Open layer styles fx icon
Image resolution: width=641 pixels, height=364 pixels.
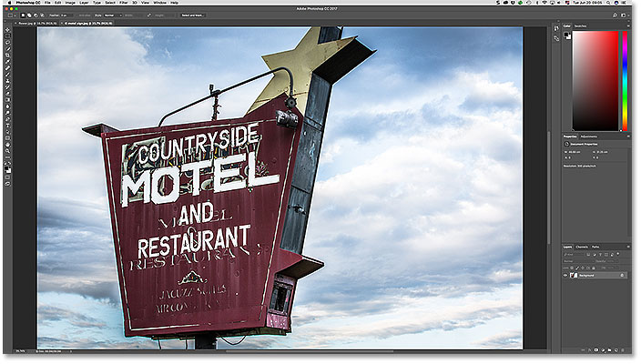(x=589, y=350)
